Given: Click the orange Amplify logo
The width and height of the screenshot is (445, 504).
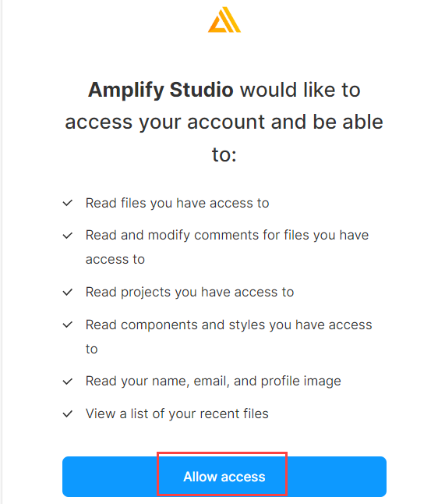Looking at the screenshot, I should 224,20.
